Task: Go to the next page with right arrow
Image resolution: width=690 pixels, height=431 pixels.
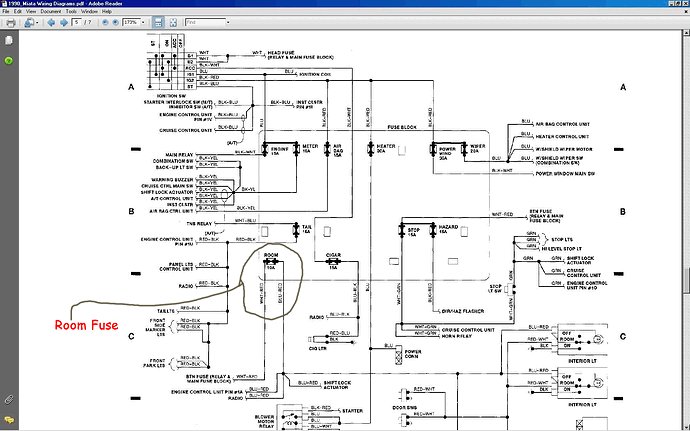Action: (64, 22)
